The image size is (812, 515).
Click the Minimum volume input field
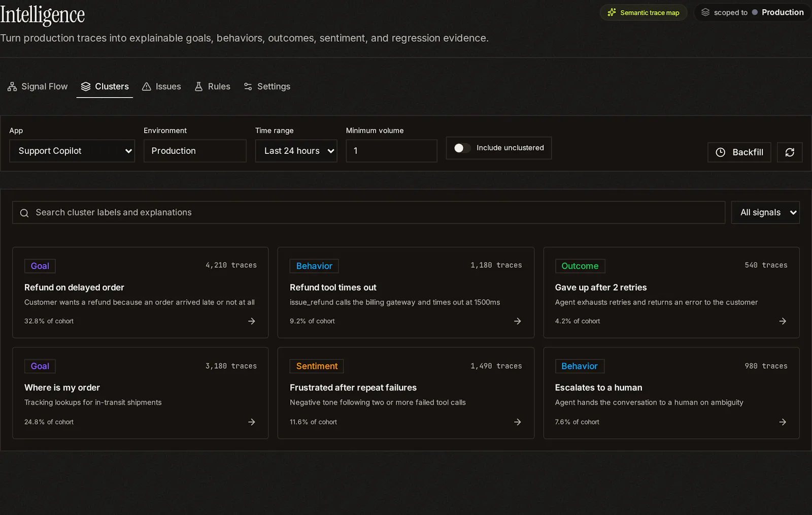391,151
